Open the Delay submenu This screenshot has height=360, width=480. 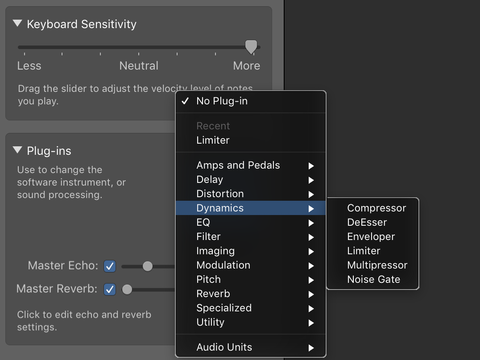tap(251, 180)
